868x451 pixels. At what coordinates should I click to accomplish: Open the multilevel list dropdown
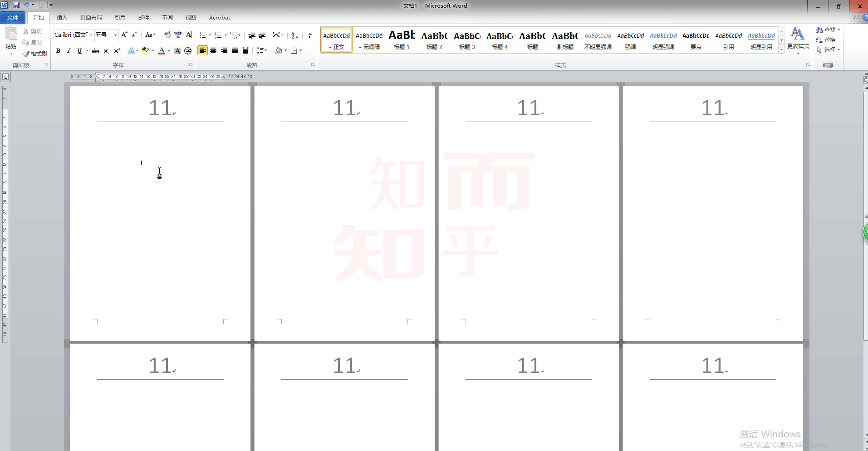pos(235,35)
